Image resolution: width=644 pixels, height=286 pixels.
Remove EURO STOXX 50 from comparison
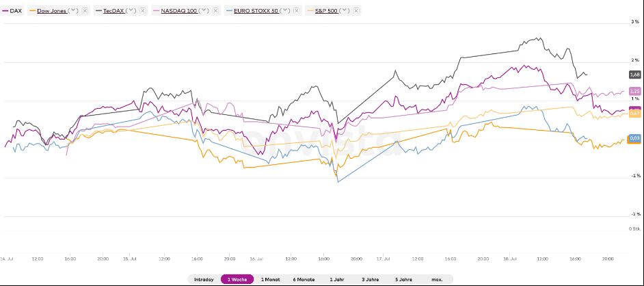point(291,11)
